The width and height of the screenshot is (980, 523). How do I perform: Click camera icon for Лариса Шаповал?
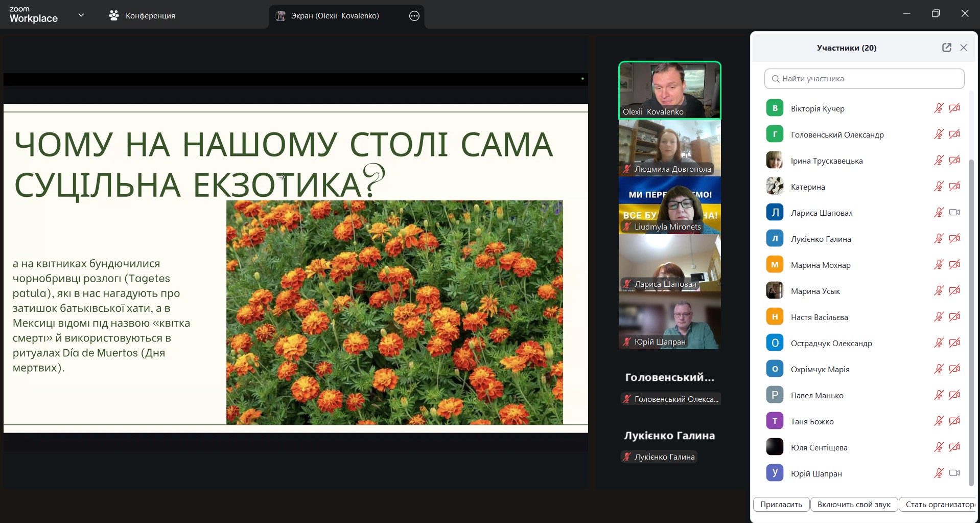[x=954, y=213]
